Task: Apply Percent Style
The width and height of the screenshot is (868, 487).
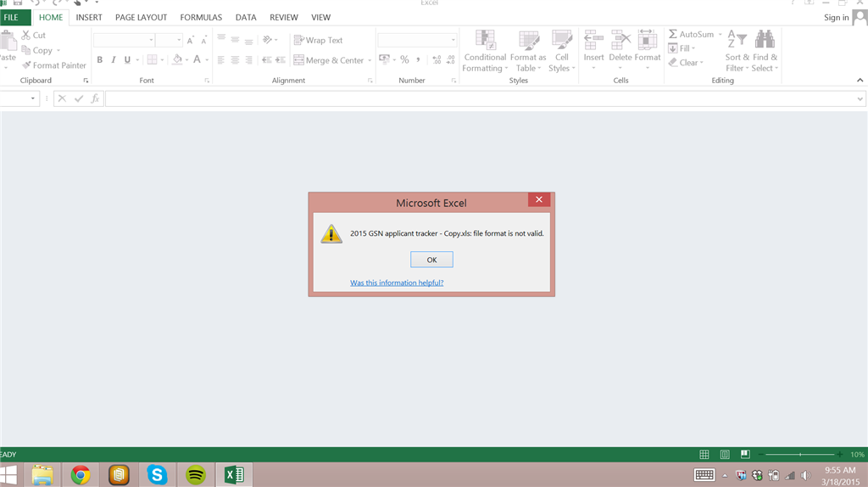Action: 404,59
